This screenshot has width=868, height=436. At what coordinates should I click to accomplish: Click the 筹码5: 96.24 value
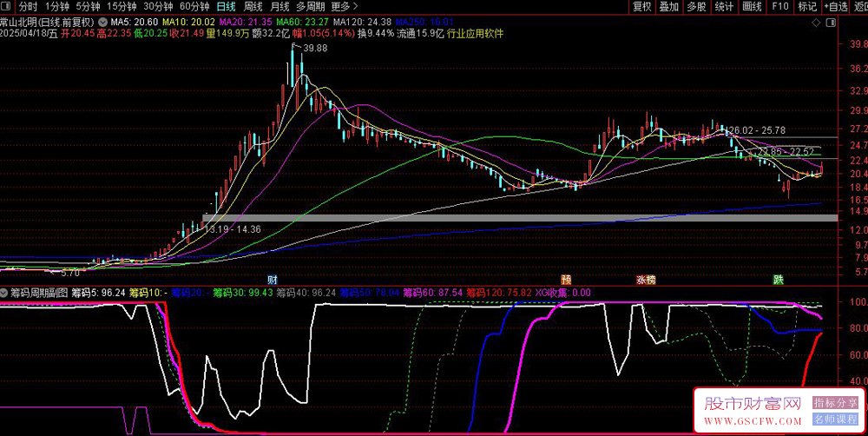[99, 294]
